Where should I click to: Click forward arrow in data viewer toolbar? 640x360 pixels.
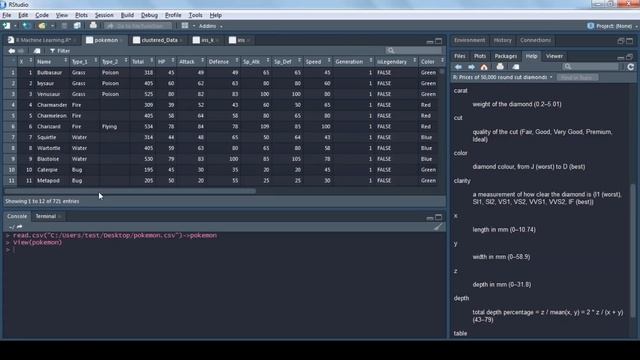(21, 51)
